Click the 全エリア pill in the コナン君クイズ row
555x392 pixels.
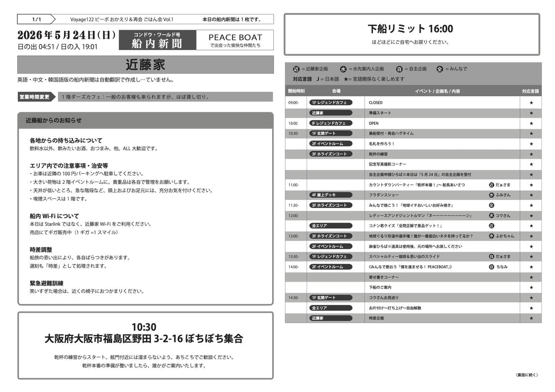pos(331,226)
